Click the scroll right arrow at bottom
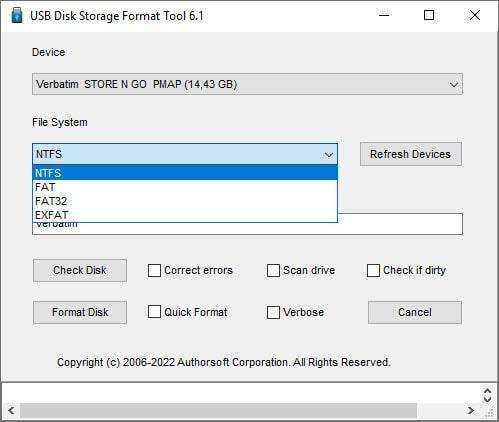 tap(470, 410)
